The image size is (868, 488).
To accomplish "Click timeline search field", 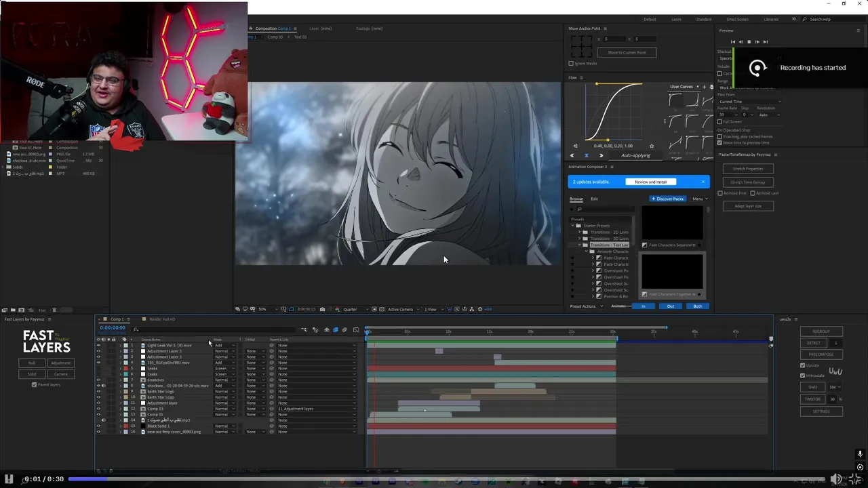I will click(214, 330).
